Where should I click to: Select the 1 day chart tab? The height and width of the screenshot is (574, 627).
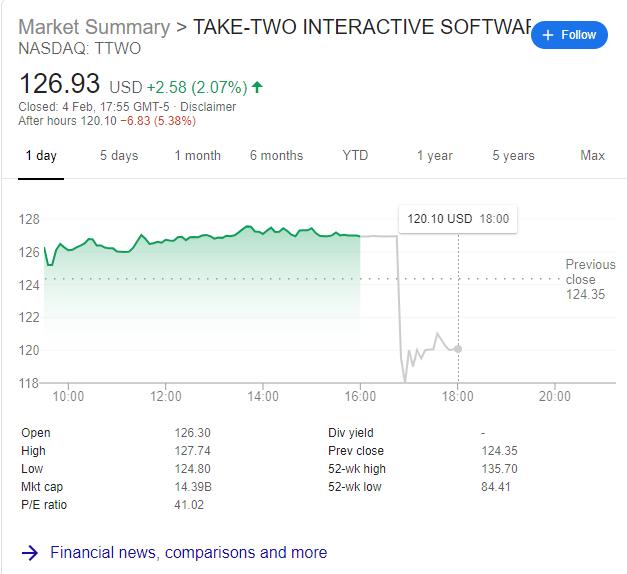click(41, 155)
